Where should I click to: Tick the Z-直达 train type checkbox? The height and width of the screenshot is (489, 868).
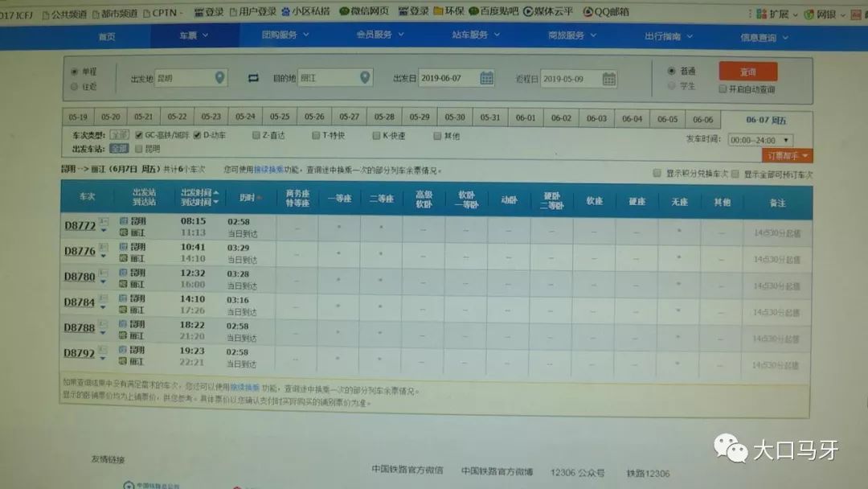click(256, 135)
